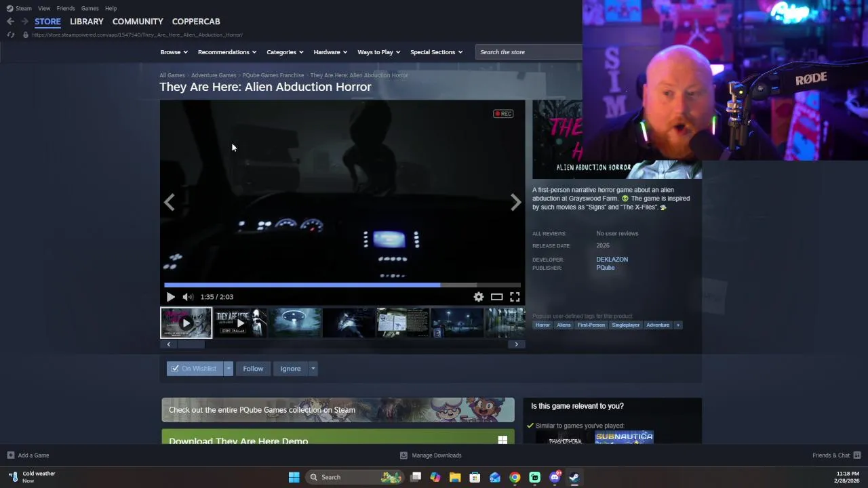
Task: Go back with the Steam back arrow
Action: click(x=10, y=22)
